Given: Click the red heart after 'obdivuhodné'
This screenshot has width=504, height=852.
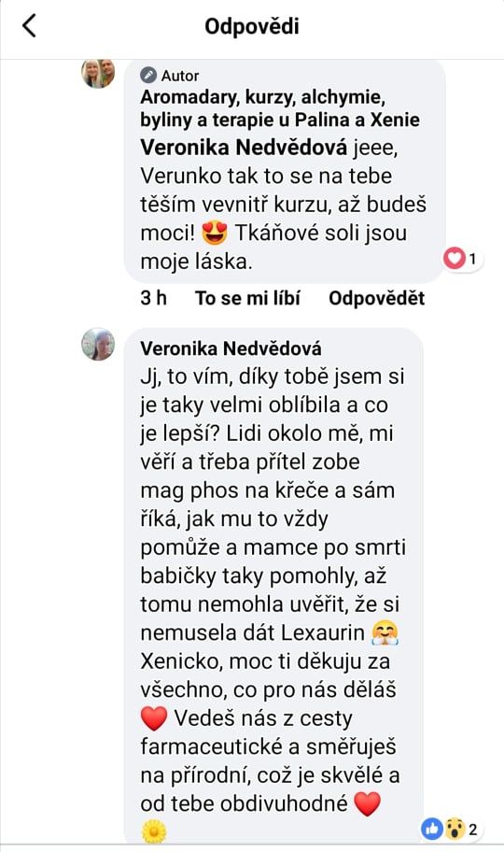Looking at the screenshot, I should [367, 803].
